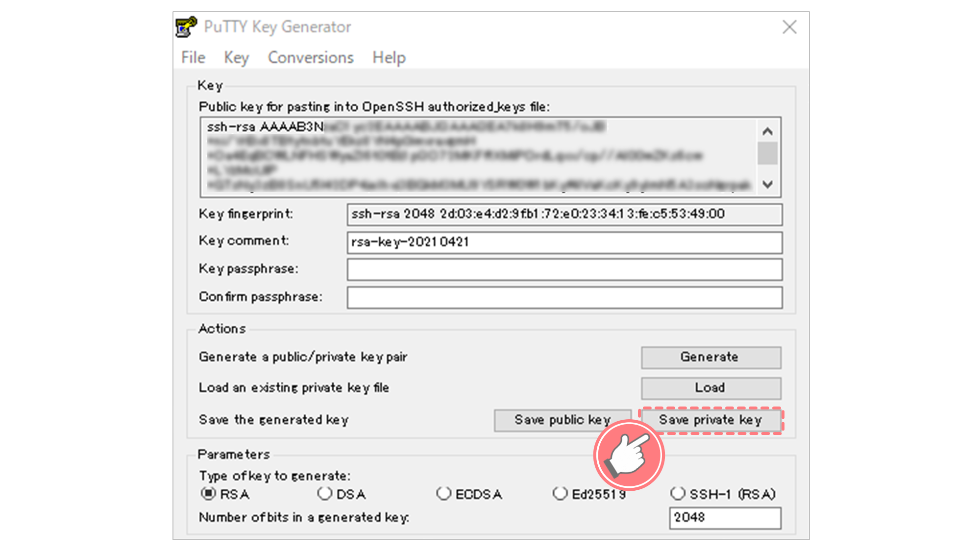The image size is (980, 551).
Task: Click the 'Generate a public/private key pair' label
Action: click(x=303, y=357)
